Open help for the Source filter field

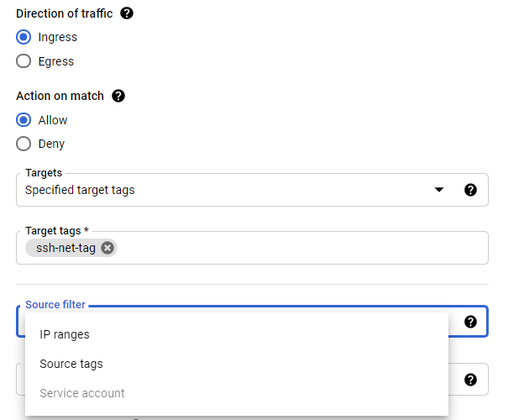470,321
